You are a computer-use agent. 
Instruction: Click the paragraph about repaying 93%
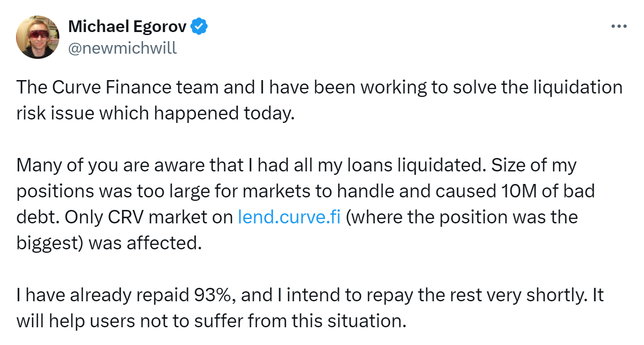click(310, 308)
